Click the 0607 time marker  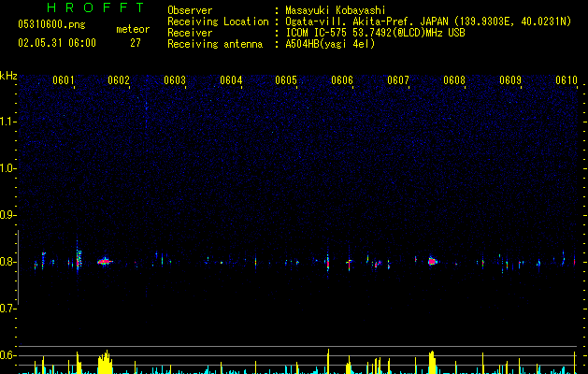click(x=398, y=80)
